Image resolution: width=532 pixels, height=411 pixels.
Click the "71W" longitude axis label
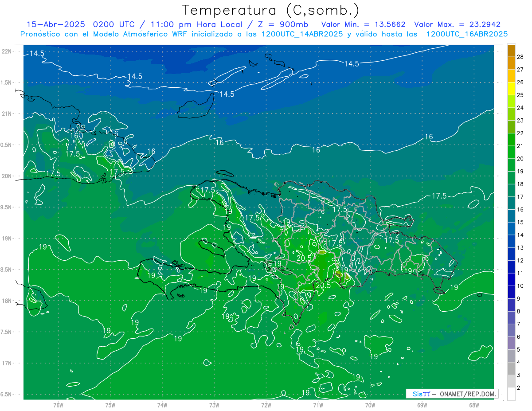(318, 405)
